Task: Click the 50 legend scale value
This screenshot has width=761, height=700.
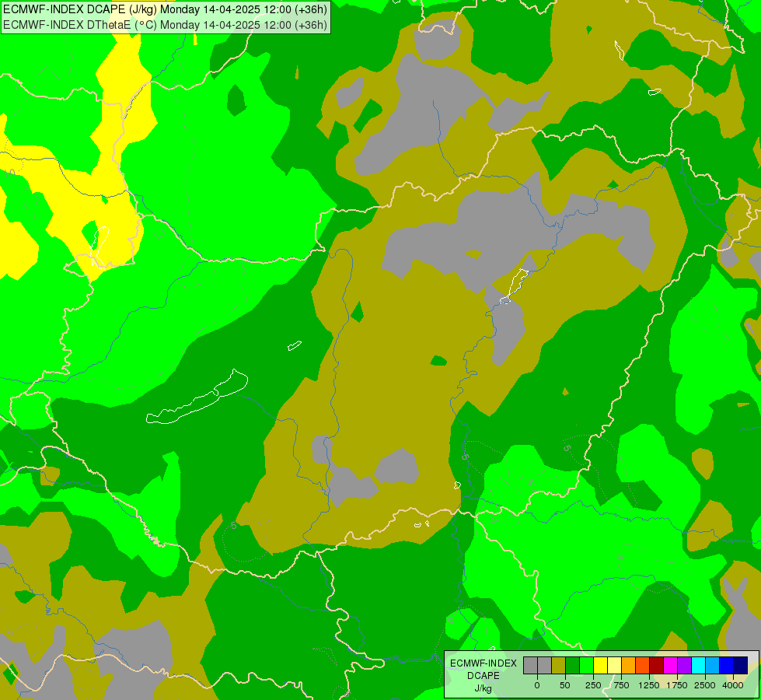Action: [x=565, y=685]
